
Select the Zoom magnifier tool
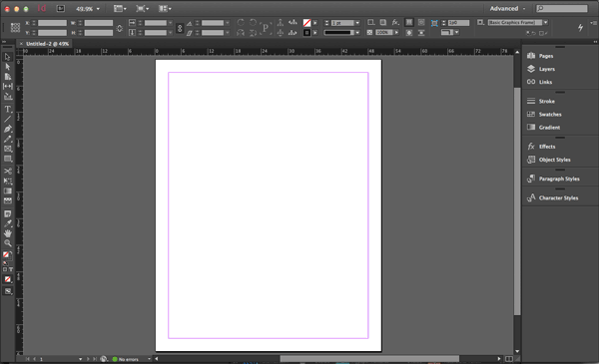[x=8, y=243]
